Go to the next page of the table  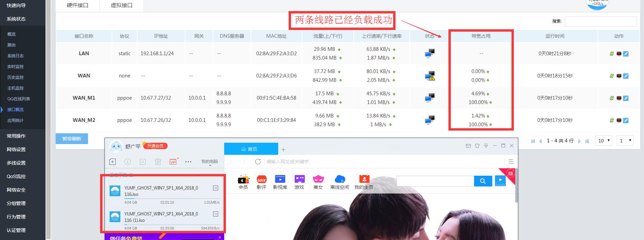(x=579, y=141)
